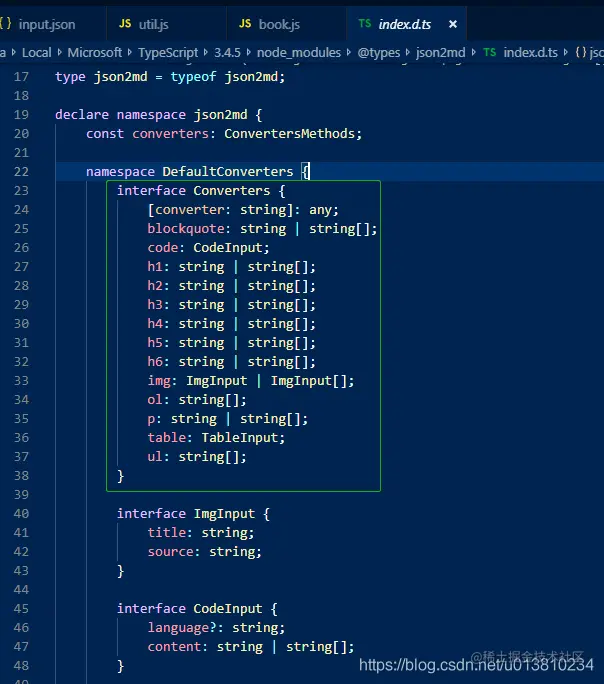604x684 pixels.
Task: Expand the chevron after Microsoft in breadcrumb
Action: click(130, 53)
